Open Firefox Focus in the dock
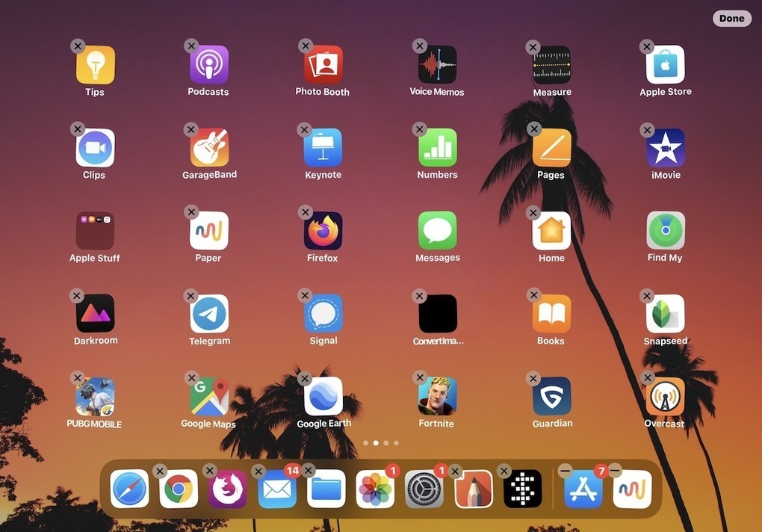762x532 pixels. pos(227,489)
